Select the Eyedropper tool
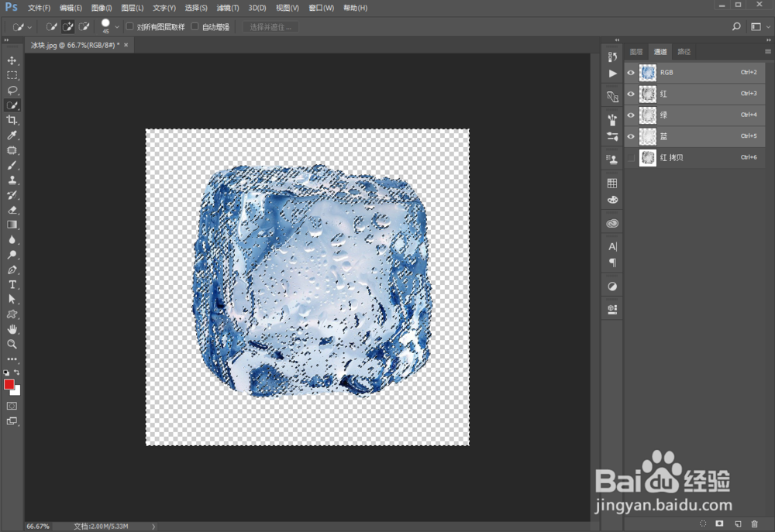Image resolution: width=775 pixels, height=532 pixels. click(x=12, y=135)
